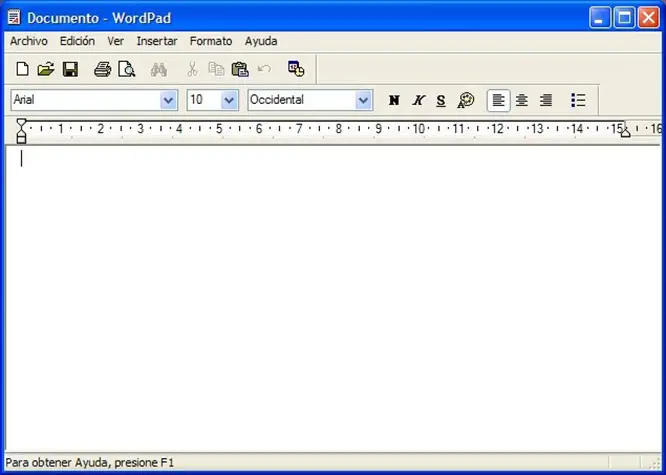Viewport: 666px width, 475px height.
Task: Click the Documento - WordPad title bar text
Action: click(99, 18)
